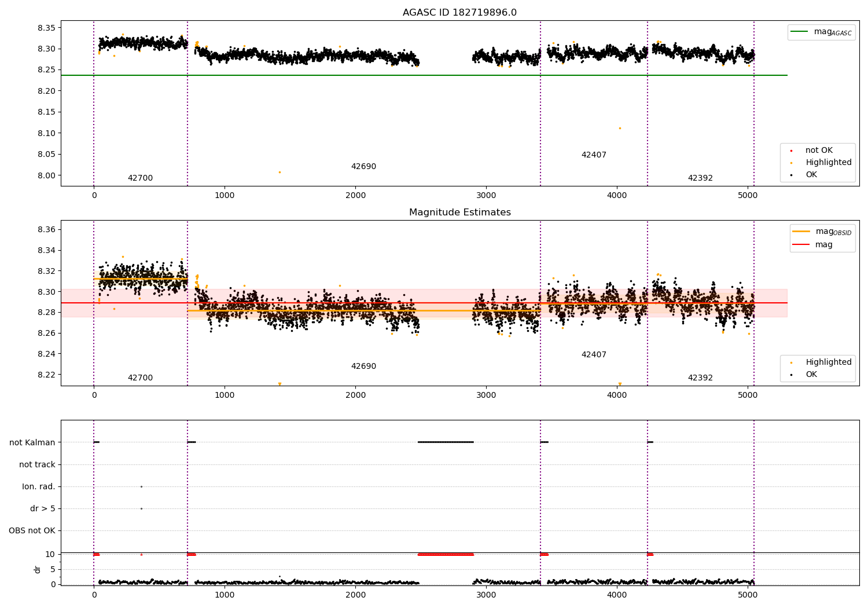Click the long red dr=10 band in bottom plot
Screen dimensions: 868x608
coord(446,554)
